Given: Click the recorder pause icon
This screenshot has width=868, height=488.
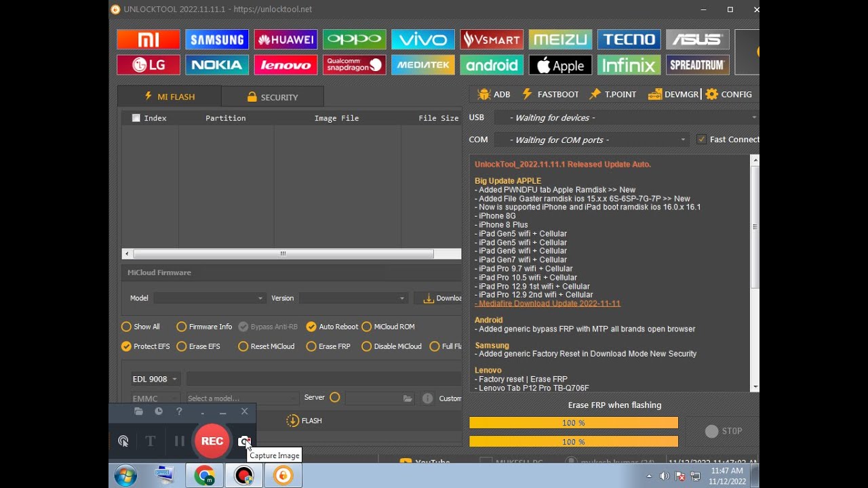Looking at the screenshot, I should tap(180, 441).
